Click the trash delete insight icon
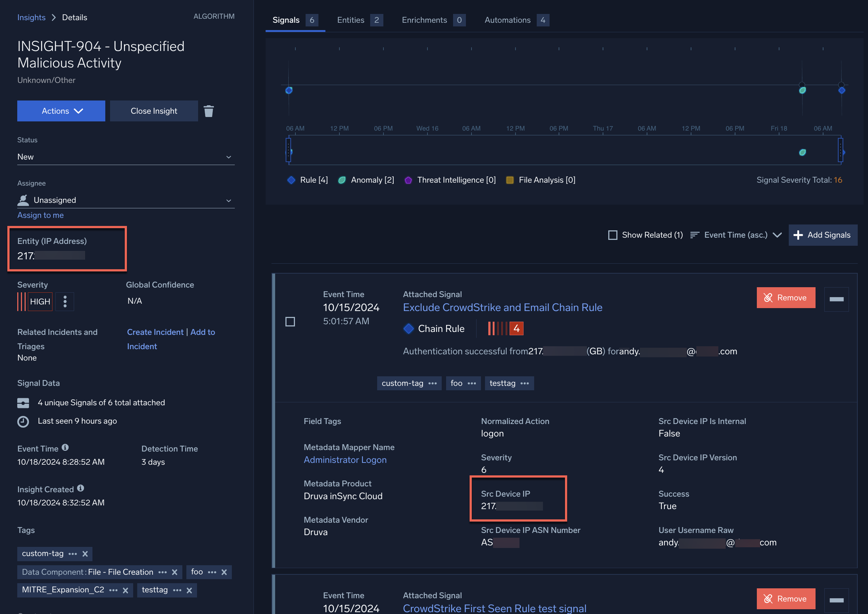The image size is (868, 614). (209, 111)
